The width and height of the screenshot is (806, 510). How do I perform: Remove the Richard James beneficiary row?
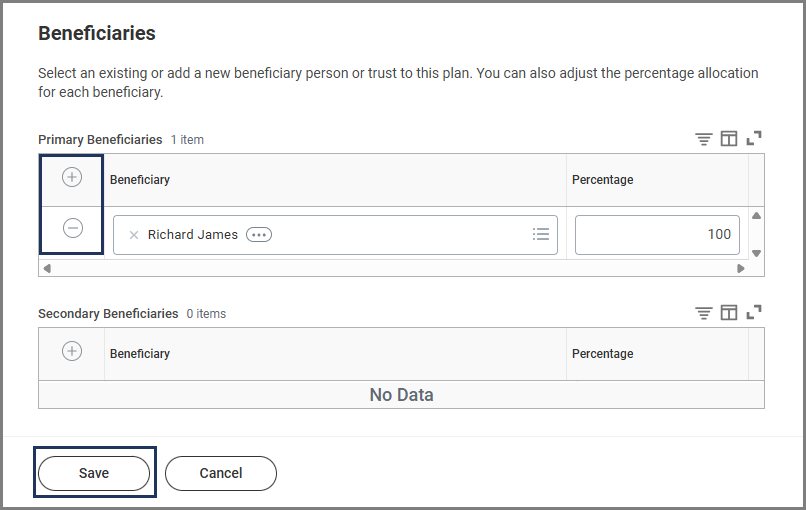pyautogui.click(x=72, y=228)
